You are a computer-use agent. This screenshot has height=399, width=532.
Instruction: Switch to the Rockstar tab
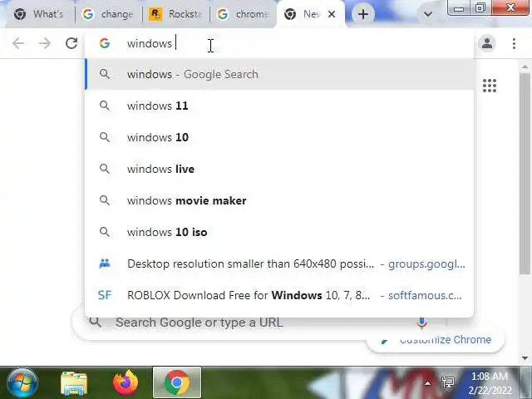[x=175, y=14]
